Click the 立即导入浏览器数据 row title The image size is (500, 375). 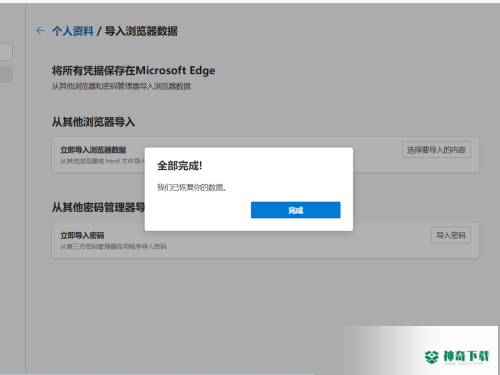[x=93, y=150]
